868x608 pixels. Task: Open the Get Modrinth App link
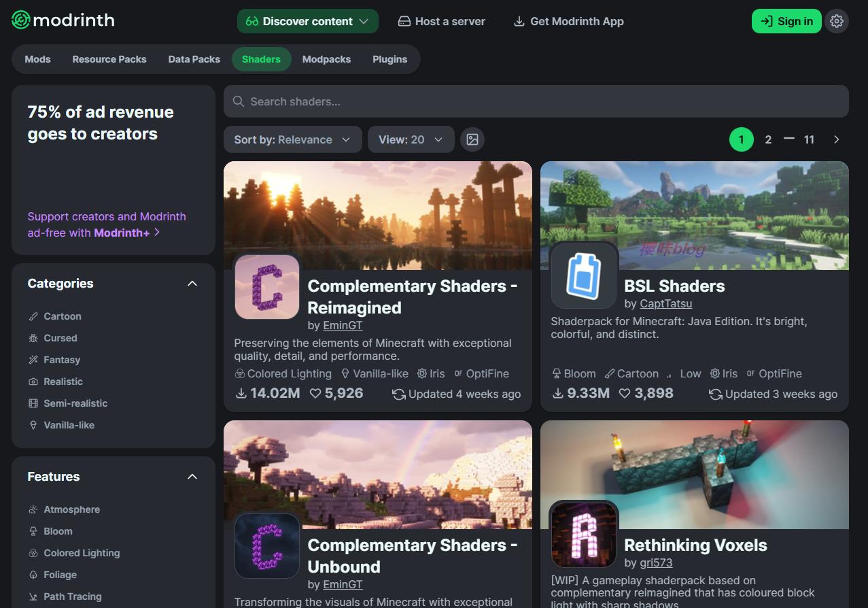568,21
